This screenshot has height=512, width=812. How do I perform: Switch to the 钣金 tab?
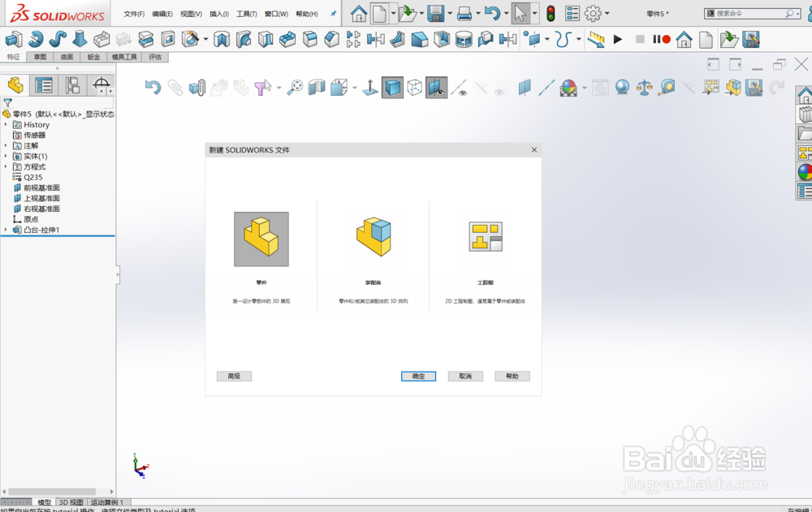tap(93, 57)
